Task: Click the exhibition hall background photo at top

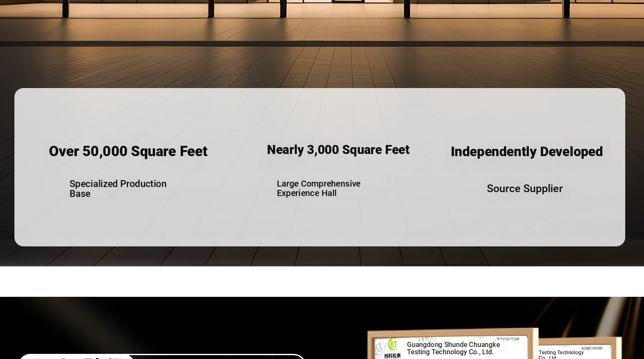Action: pyautogui.click(x=322, y=43)
